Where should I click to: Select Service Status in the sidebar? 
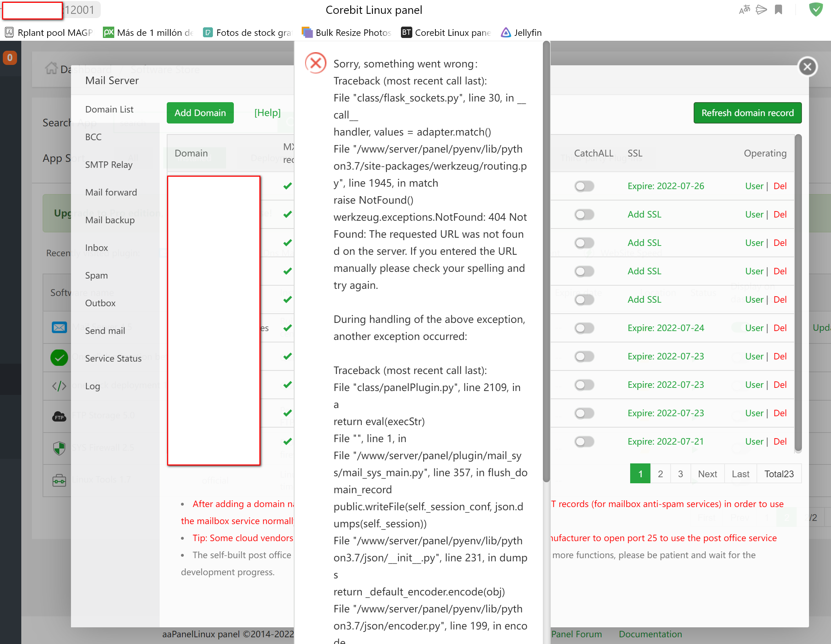(x=113, y=358)
